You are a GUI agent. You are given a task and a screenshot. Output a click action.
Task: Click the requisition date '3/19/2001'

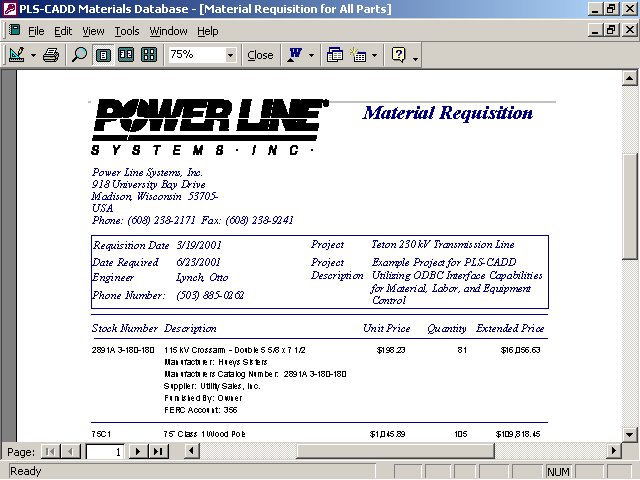pyautogui.click(x=199, y=245)
